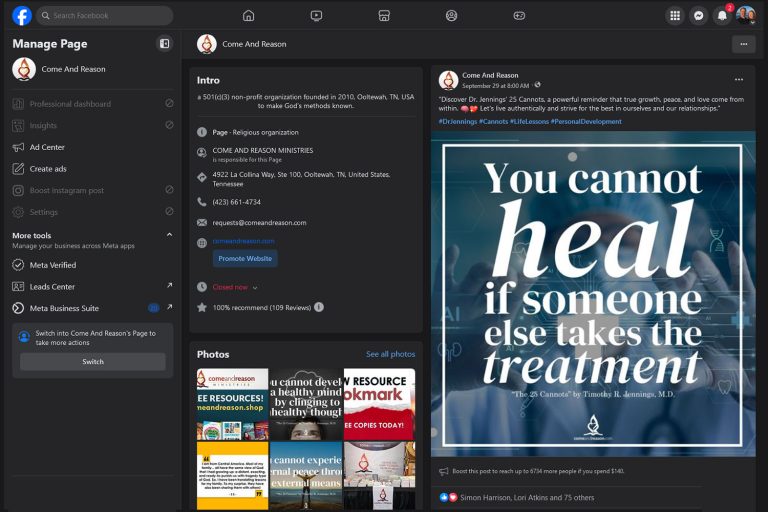The width and height of the screenshot is (768, 512).
Task: Click the Promote Website button
Action: click(245, 259)
